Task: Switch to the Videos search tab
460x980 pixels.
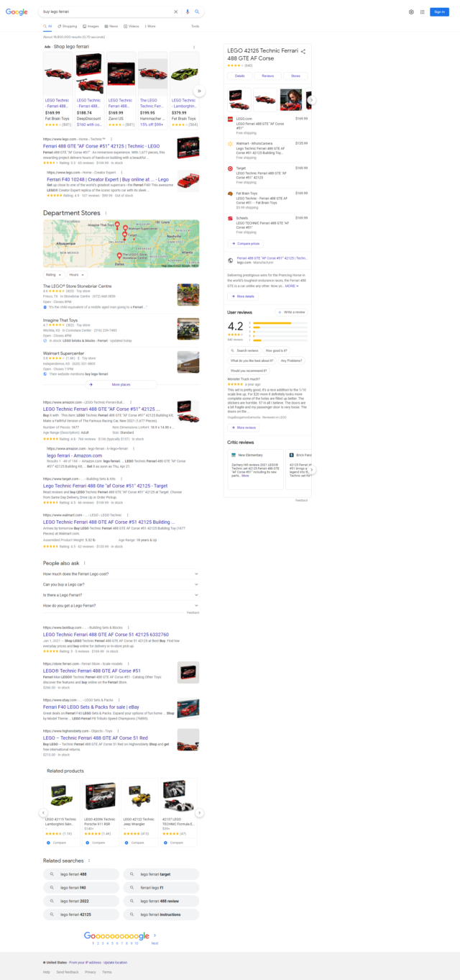Action: click(x=132, y=26)
